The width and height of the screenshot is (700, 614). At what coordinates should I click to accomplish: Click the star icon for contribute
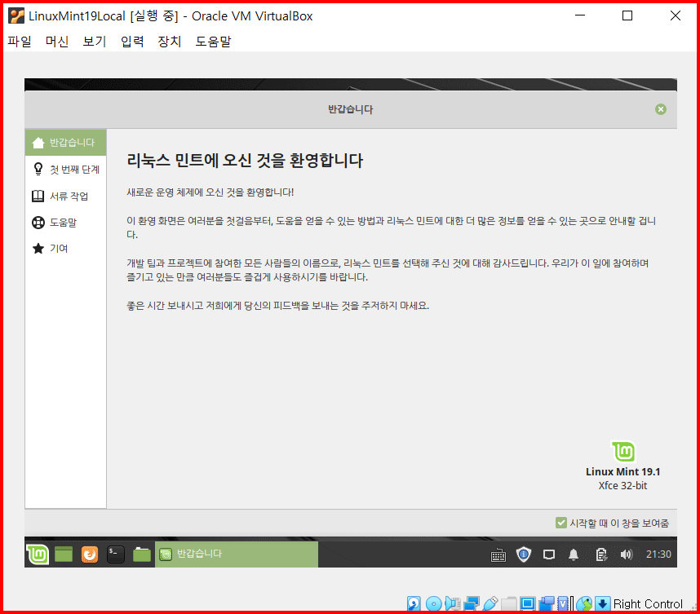(38, 248)
